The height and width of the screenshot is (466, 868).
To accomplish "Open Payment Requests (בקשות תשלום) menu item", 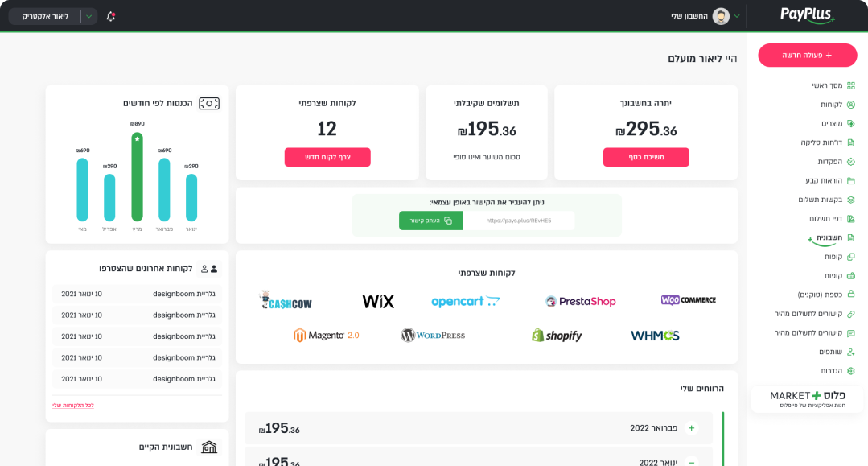I will click(820, 200).
